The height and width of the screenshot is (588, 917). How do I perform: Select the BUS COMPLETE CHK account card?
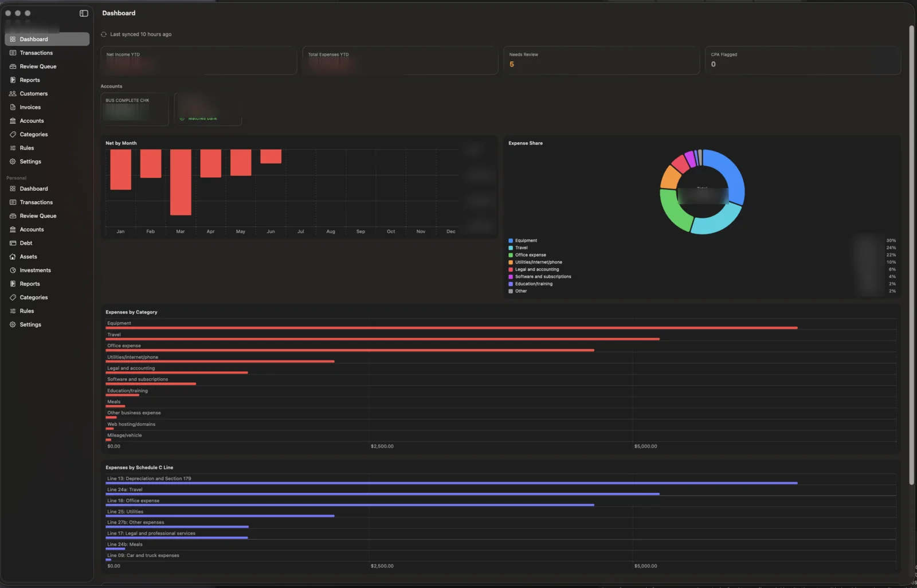click(135, 109)
